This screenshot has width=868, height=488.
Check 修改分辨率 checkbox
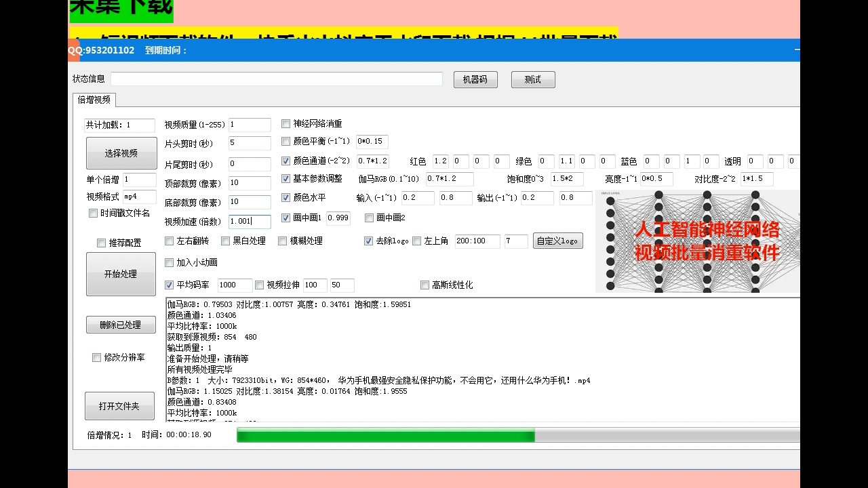[x=97, y=357]
